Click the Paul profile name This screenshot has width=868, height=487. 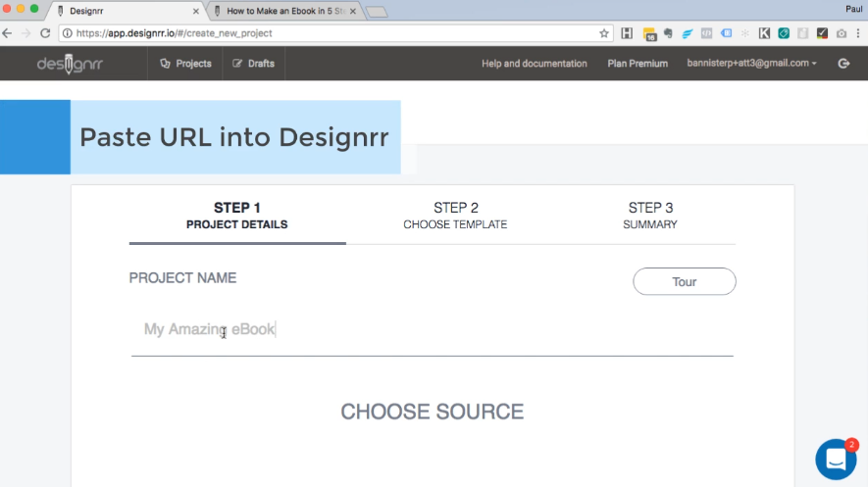pyautogui.click(x=853, y=9)
